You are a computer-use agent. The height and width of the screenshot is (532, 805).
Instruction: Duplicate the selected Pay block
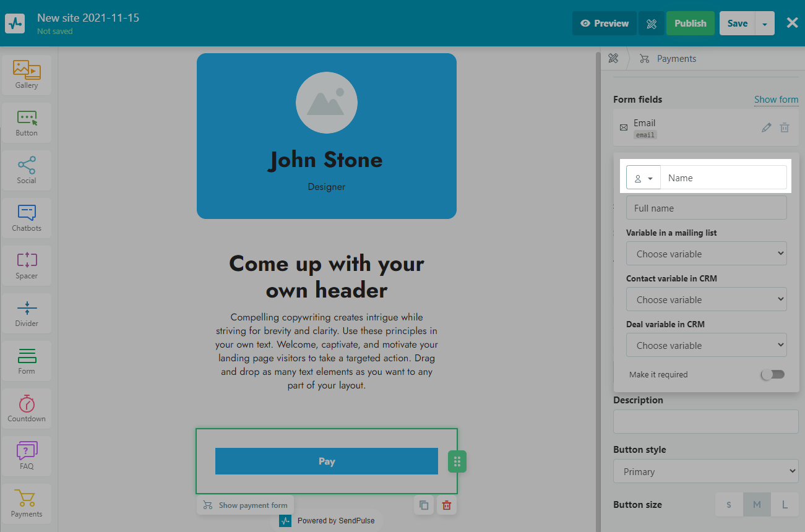click(x=424, y=505)
